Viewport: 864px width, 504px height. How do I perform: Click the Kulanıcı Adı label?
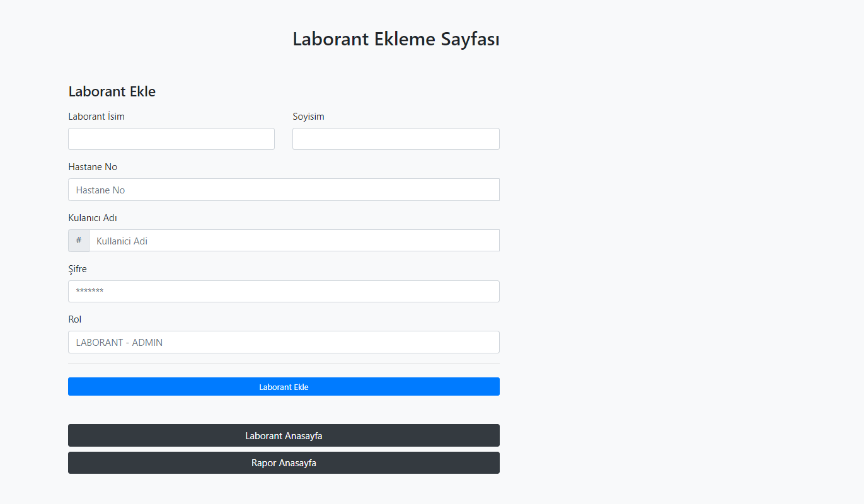click(x=92, y=217)
